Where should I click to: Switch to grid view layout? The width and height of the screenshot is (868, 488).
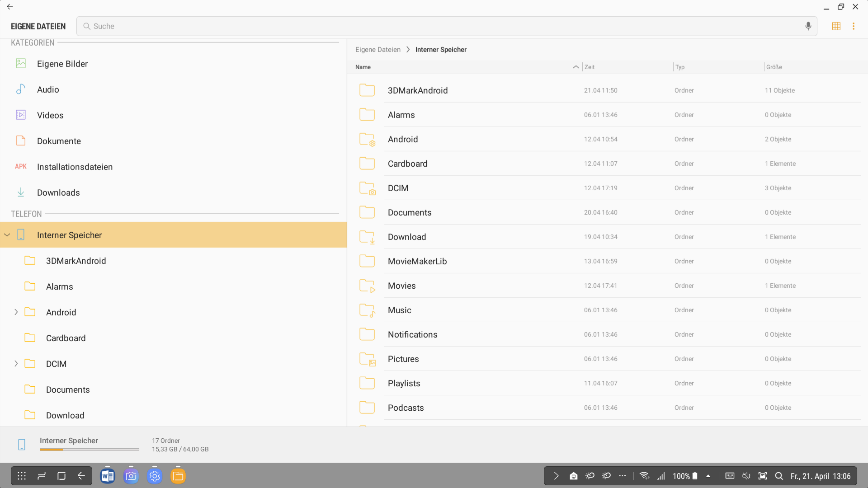836,26
